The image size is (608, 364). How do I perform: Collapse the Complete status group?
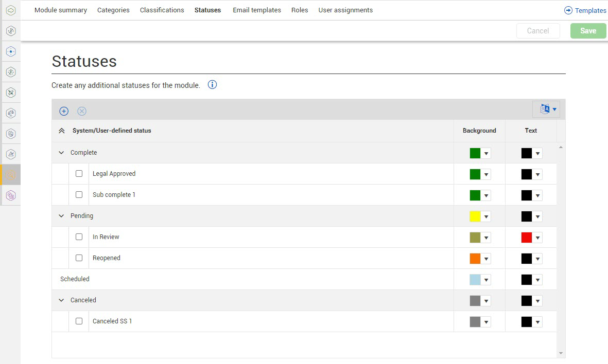click(62, 153)
